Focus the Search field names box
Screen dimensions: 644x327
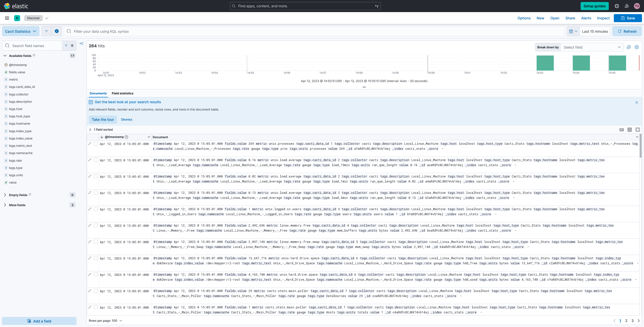tap(32, 46)
